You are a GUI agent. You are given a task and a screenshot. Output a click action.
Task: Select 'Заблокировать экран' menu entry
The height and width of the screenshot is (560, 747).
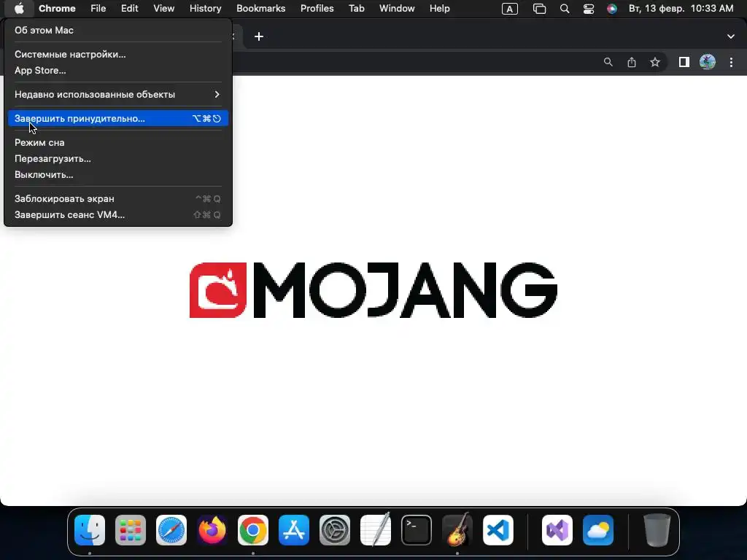(x=117, y=198)
